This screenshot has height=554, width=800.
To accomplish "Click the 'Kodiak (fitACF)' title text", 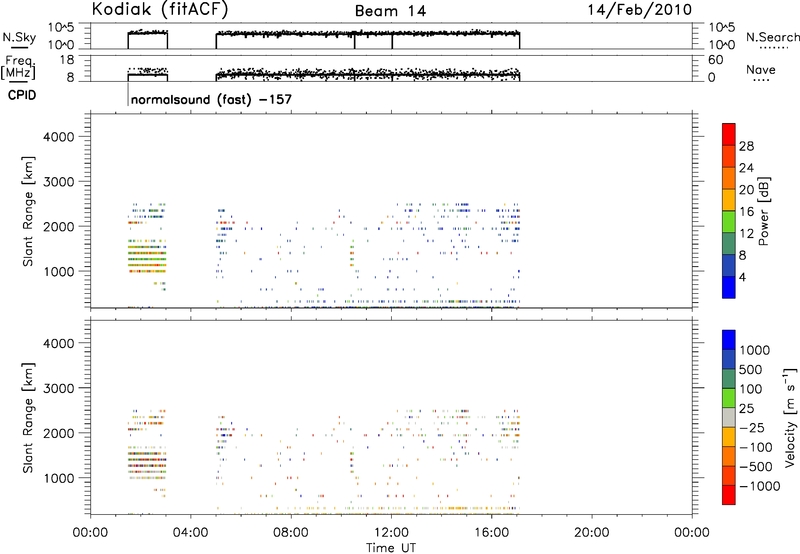I will (160, 10).
